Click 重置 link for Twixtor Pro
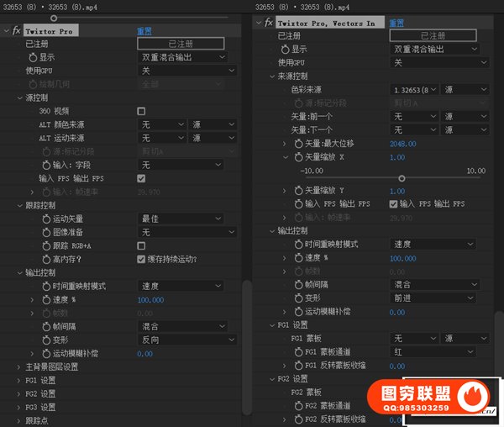Screen dimensions: 504x427 point(144,31)
